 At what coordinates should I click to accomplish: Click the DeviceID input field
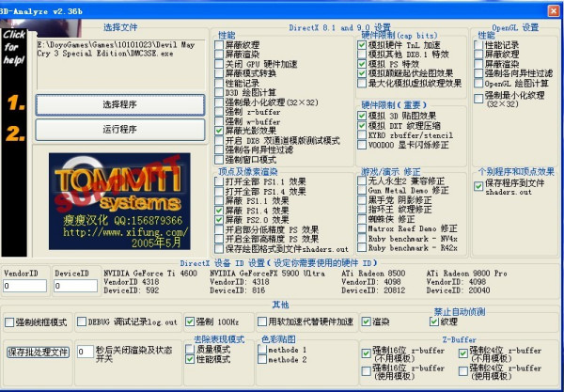[x=75, y=286]
